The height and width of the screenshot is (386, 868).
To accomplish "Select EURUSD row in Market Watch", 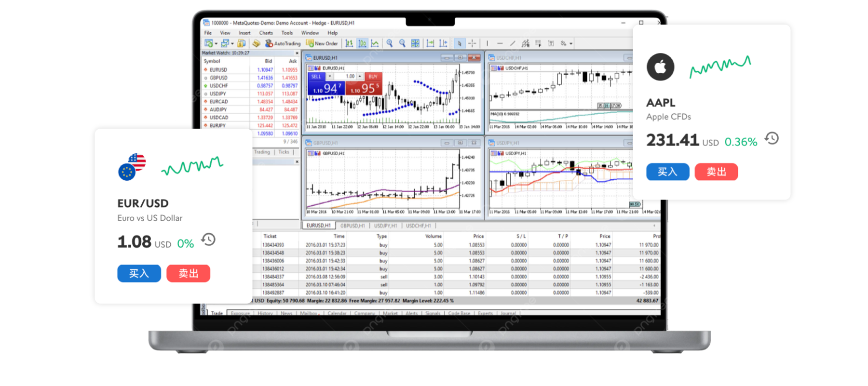I will (x=250, y=70).
